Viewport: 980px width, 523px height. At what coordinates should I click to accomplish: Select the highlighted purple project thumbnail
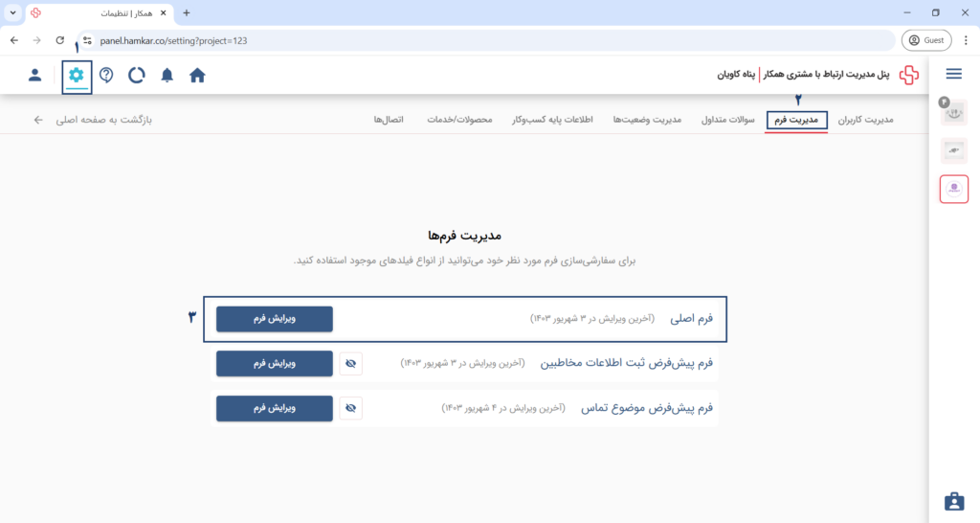pos(954,189)
